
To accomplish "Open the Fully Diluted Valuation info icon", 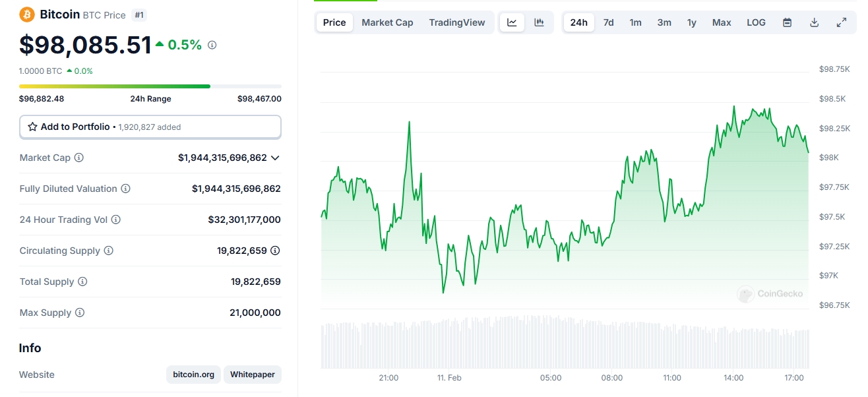I will [125, 189].
